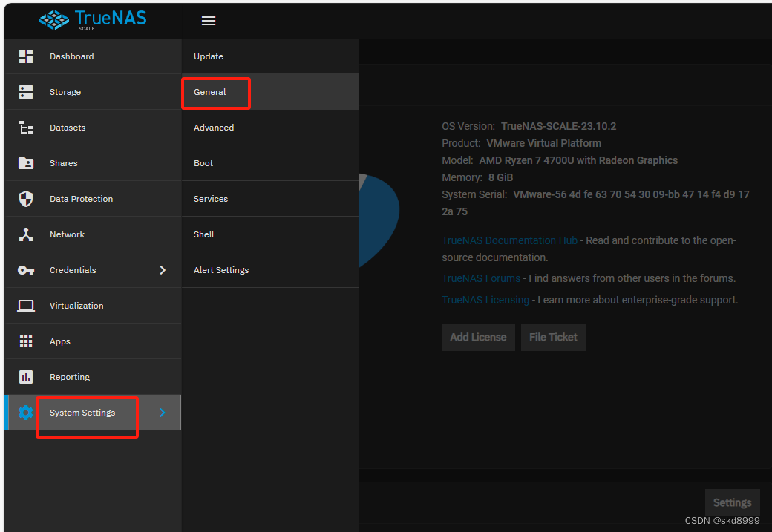Choose General in System Settings submenu
The height and width of the screenshot is (532, 772).
coord(270,92)
